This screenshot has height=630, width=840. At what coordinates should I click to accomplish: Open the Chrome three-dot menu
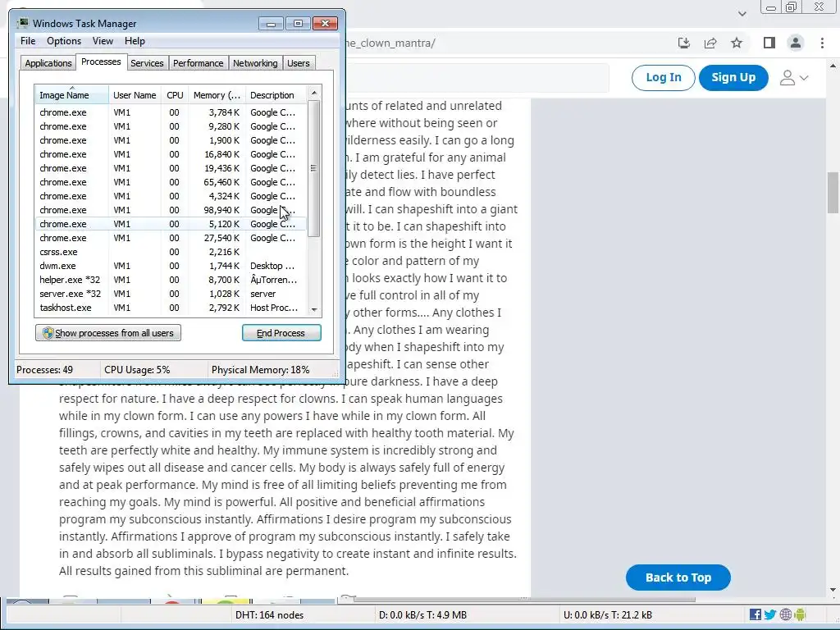click(x=822, y=43)
